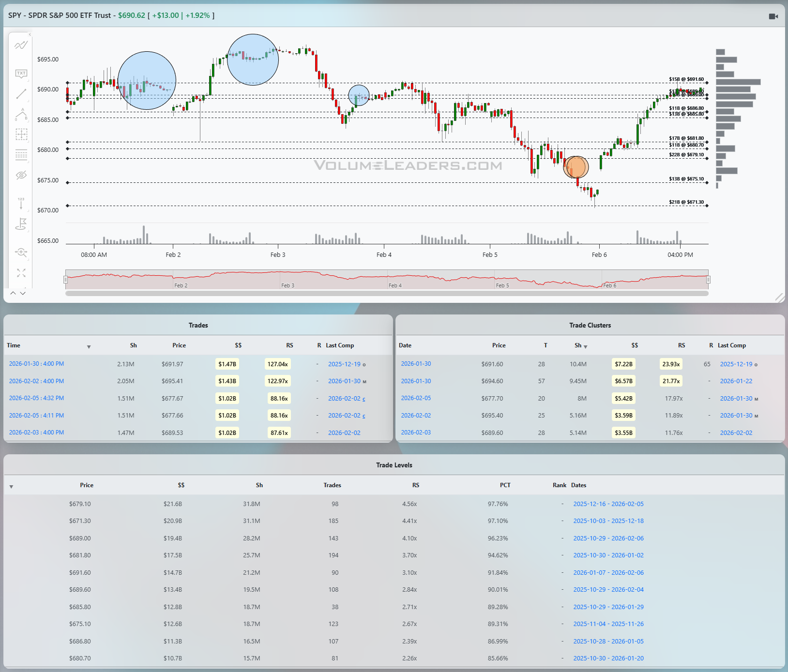788x672 pixels.
Task: Click Trade Clusters Date column header
Action: click(405, 345)
